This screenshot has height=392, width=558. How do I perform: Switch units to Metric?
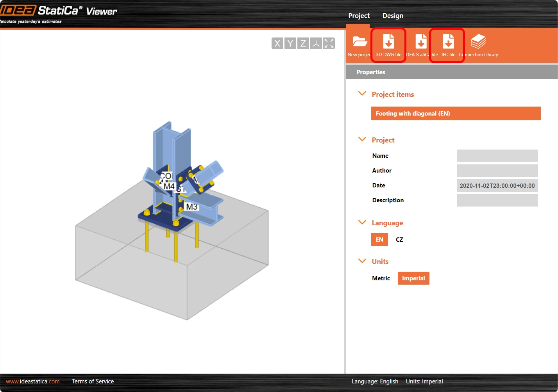tap(381, 278)
